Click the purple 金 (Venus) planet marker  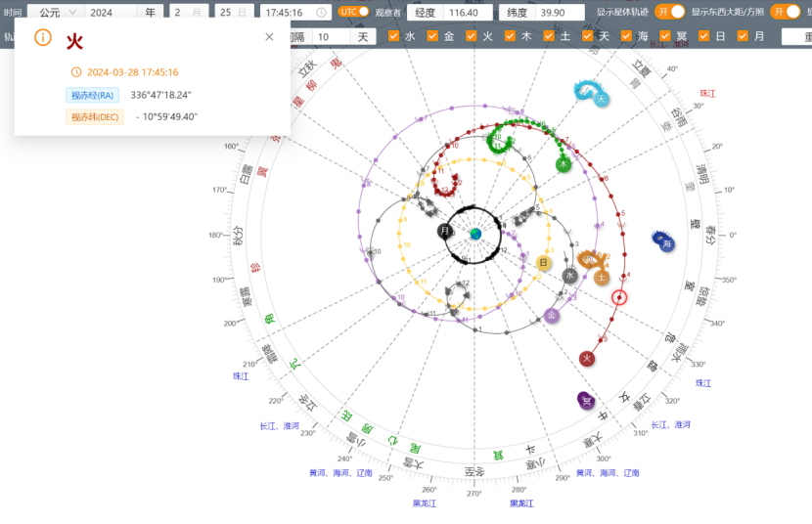point(552,316)
